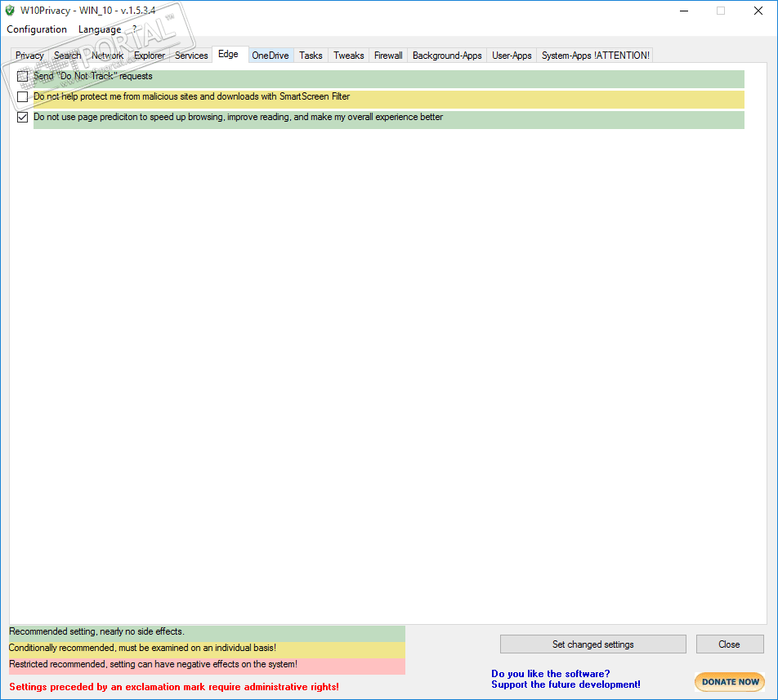The height and width of the screenshot is (700, 778).
Task: Click the red Restricted recommended legend
Action: tap(207, 666)
